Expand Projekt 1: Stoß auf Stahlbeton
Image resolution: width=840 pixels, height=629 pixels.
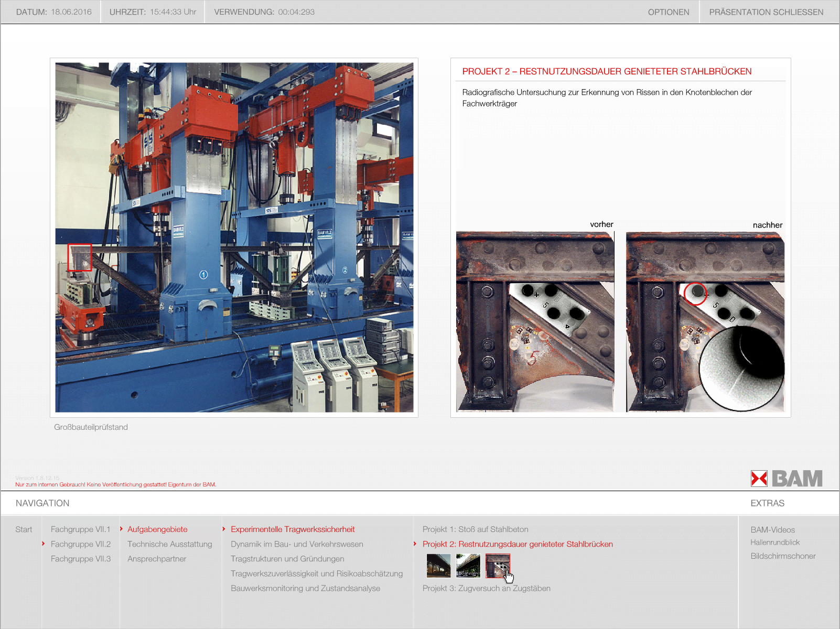(475, 529)
